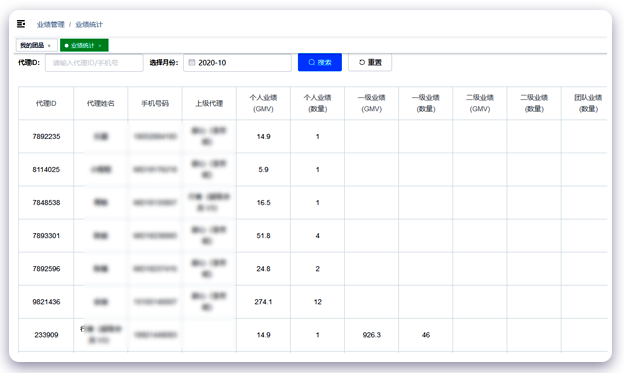Click the 926.3 first-level GMV cell

tap(371, 335)
